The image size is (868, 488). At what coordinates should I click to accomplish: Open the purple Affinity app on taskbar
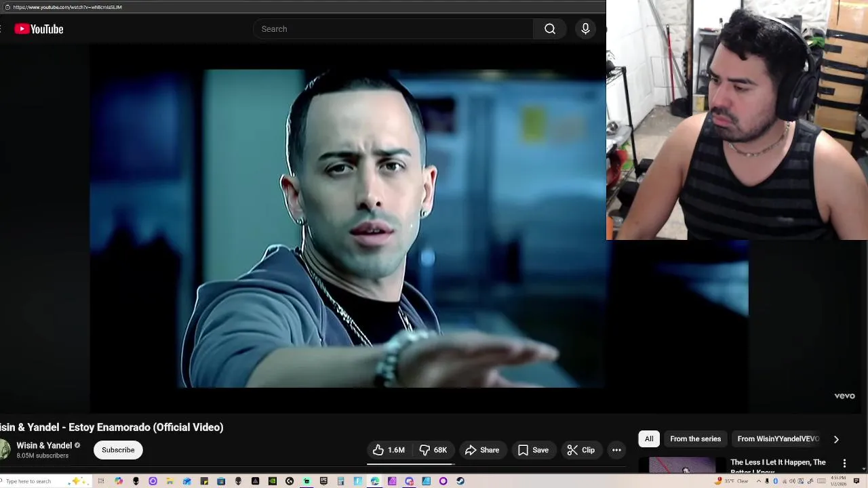point(392,481)
